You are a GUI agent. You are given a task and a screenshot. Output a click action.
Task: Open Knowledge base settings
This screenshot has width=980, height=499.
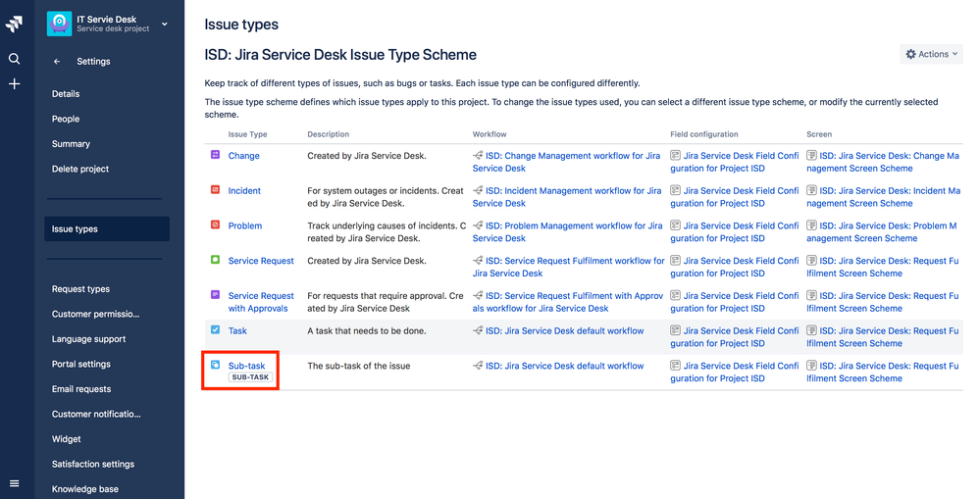(85, 488)
